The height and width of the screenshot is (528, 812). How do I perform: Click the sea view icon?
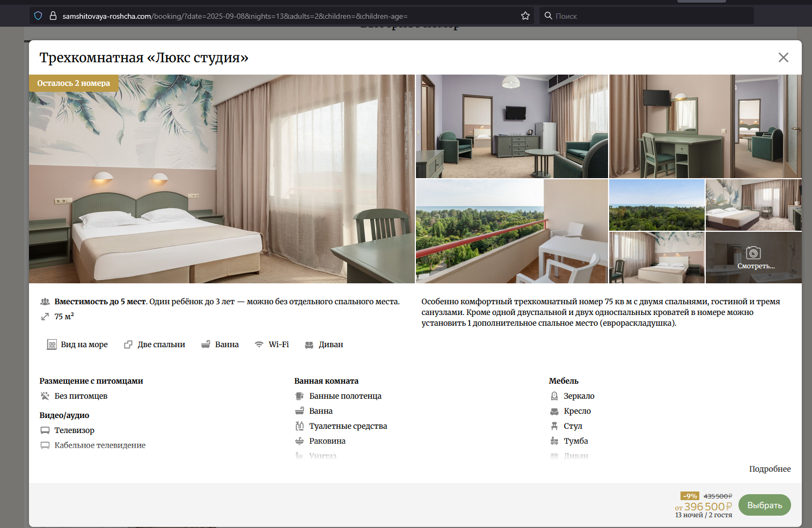52,344
